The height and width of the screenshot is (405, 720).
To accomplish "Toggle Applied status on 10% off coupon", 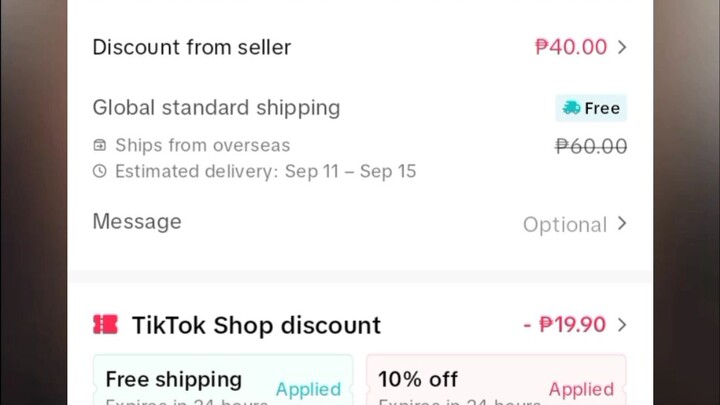I will 581,389.
